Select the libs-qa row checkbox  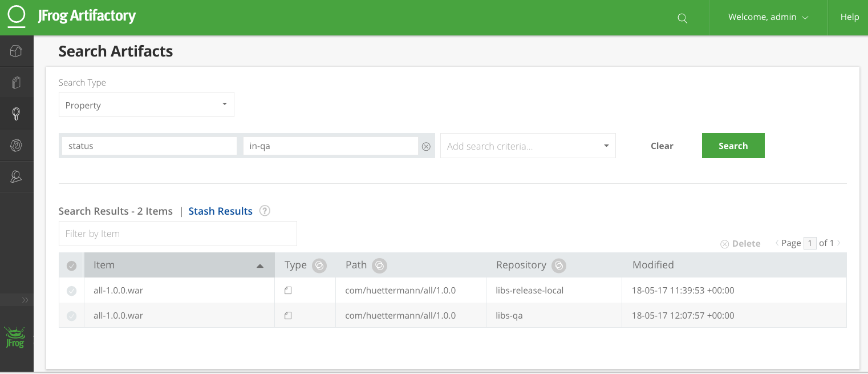(71, 316)
